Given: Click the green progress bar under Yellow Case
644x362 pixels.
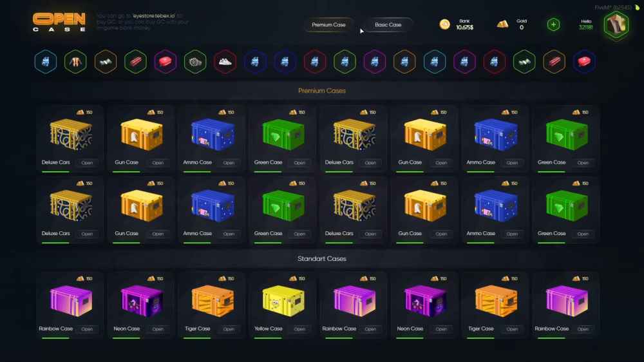Looking at the screenshot, I should (x=268, y=338).
